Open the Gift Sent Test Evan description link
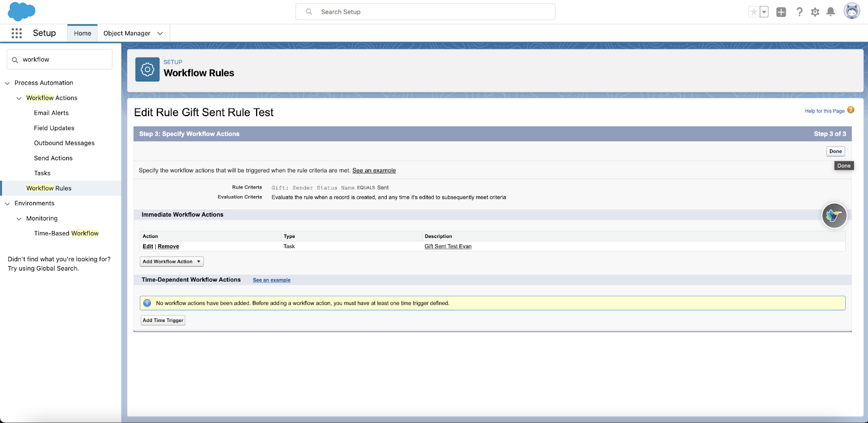This screenshot has height=423, width=868. coord(448,247)
